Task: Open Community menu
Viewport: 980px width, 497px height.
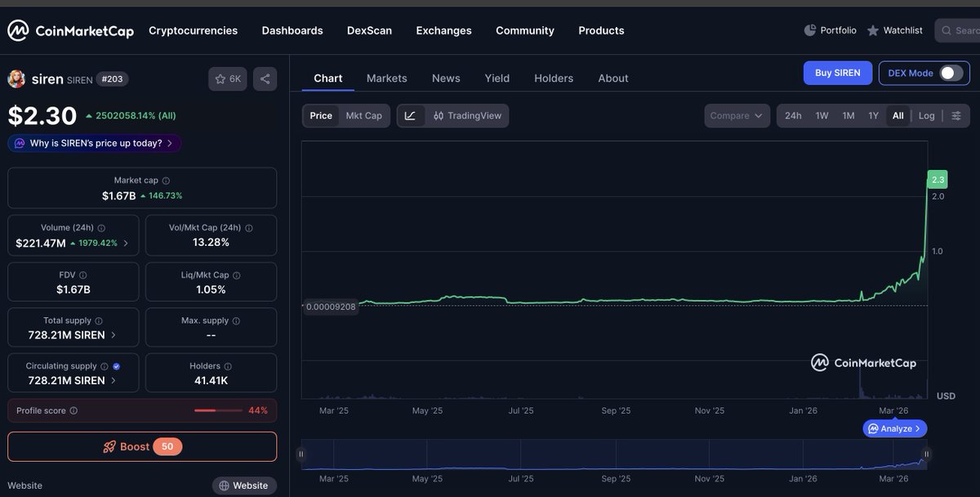Action: point(525,30)
